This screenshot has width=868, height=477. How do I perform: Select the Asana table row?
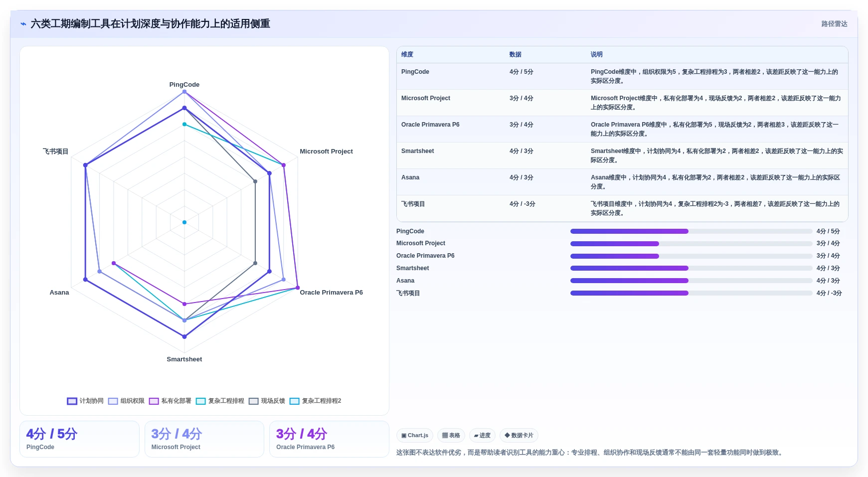click(x=622, y=182)
